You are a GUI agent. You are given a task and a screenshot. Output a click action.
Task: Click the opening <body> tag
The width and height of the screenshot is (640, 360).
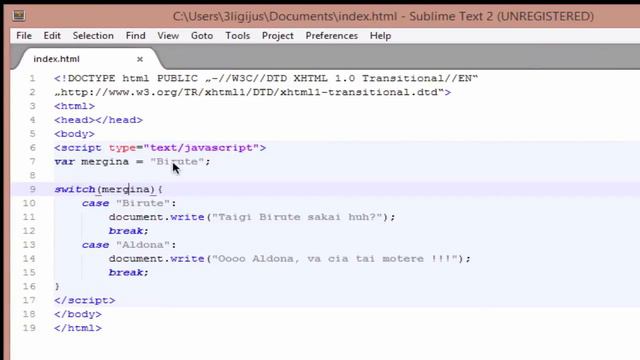[74, 134]
